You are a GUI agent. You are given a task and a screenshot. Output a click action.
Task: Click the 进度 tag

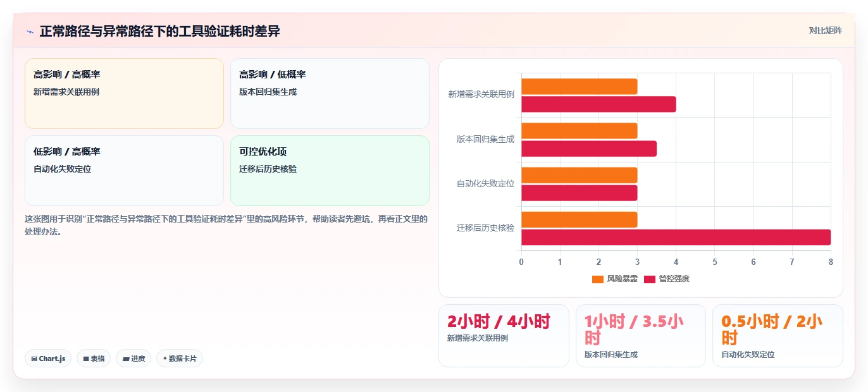133,358
